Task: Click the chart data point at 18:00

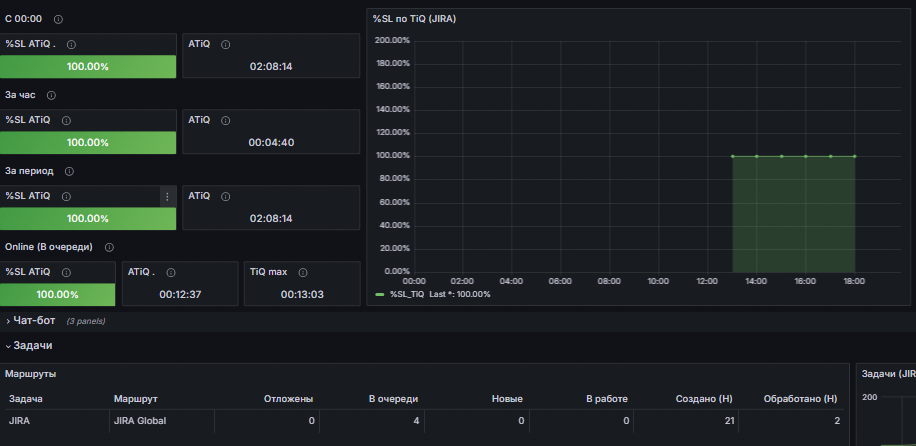Action: click(x=854, y=156)
